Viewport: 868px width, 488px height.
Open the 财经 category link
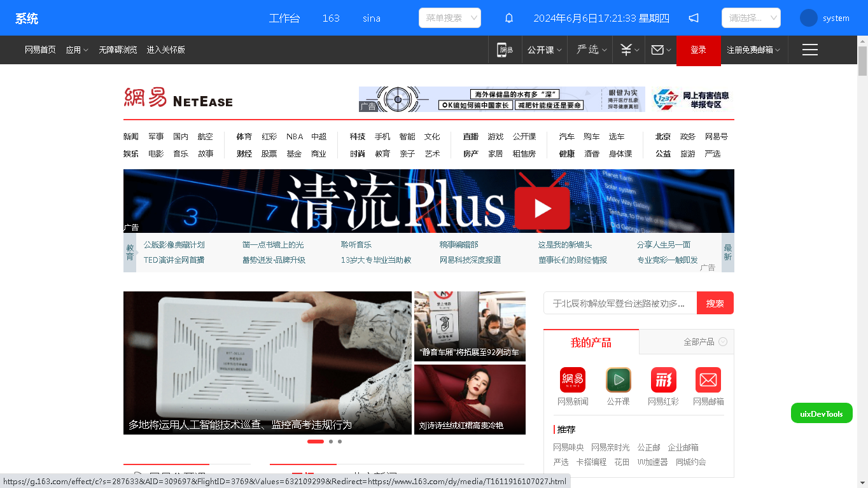click(244, 154)
